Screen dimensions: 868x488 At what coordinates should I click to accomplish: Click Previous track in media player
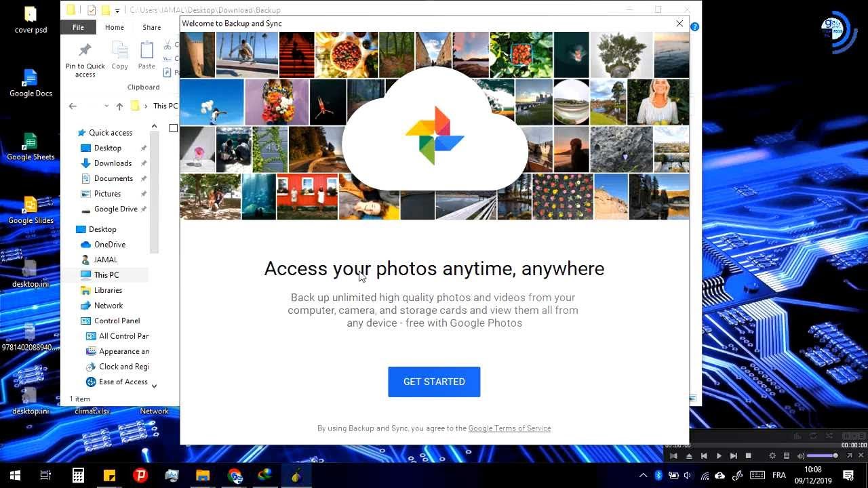[704, 456]
